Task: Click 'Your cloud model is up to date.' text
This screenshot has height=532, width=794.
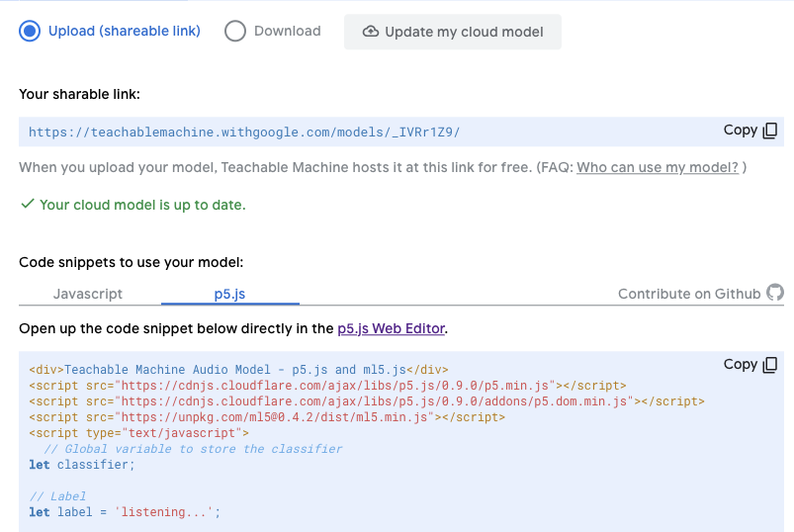Action: pos(142,205)
